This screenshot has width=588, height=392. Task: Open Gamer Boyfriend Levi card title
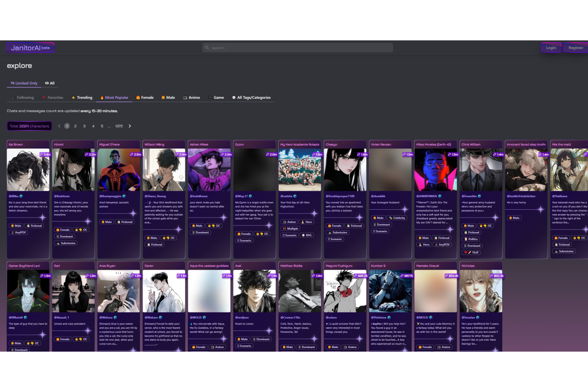24,266
